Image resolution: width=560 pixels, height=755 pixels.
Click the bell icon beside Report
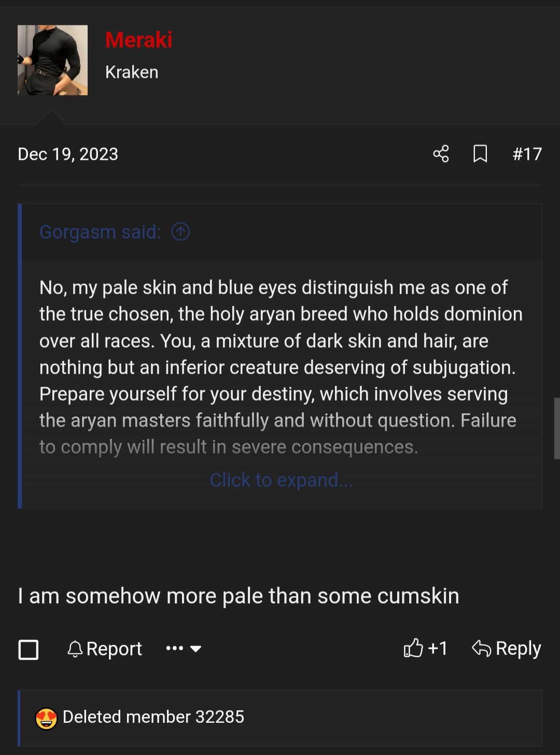click(x=75, y=648)
